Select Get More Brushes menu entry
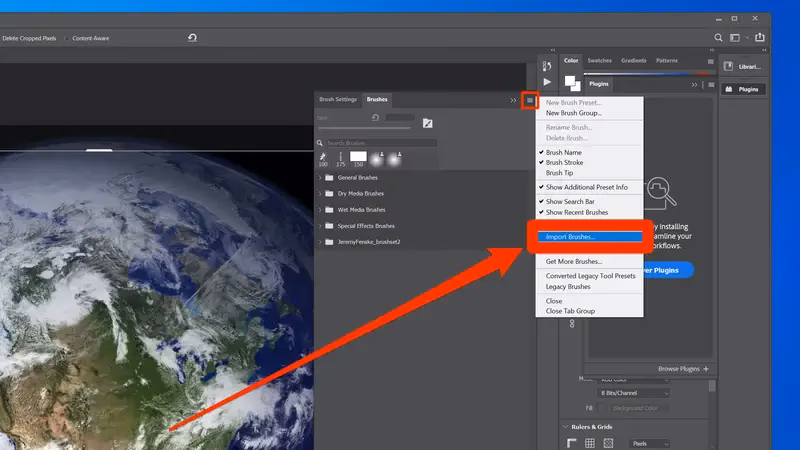 (574, 261)
